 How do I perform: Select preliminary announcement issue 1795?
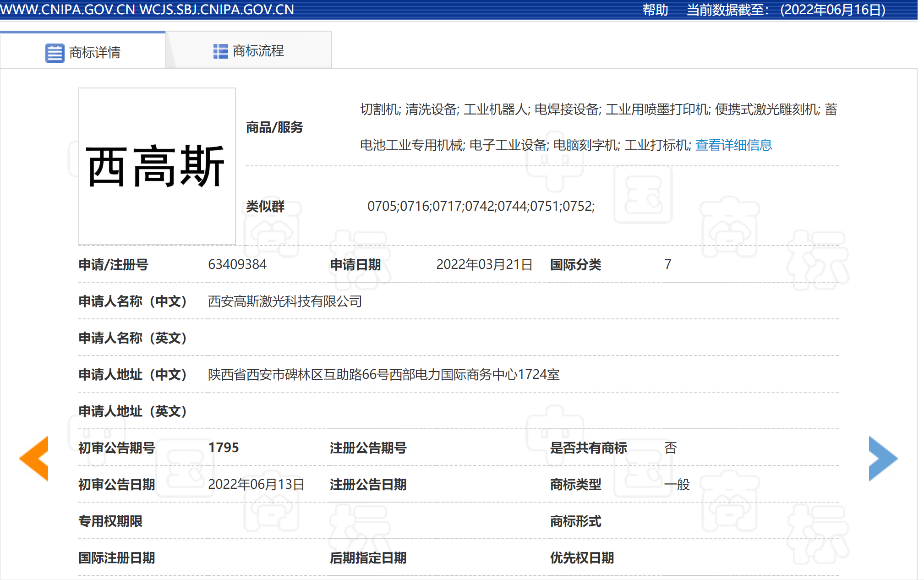pyautogui.click(x=224, y=448)
